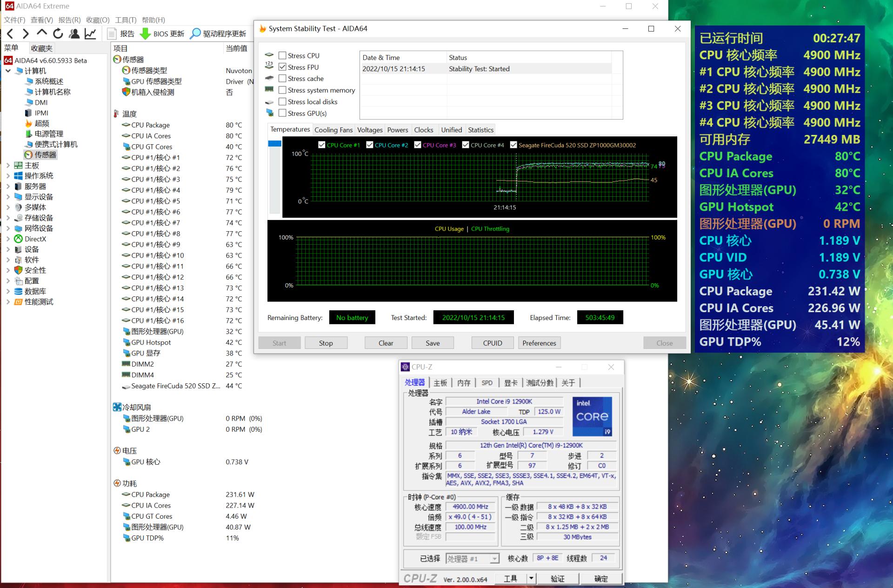Expand the 主板 tree node
Screen dimensions: 893x588
pyautogui.click(x=8, y=165)
